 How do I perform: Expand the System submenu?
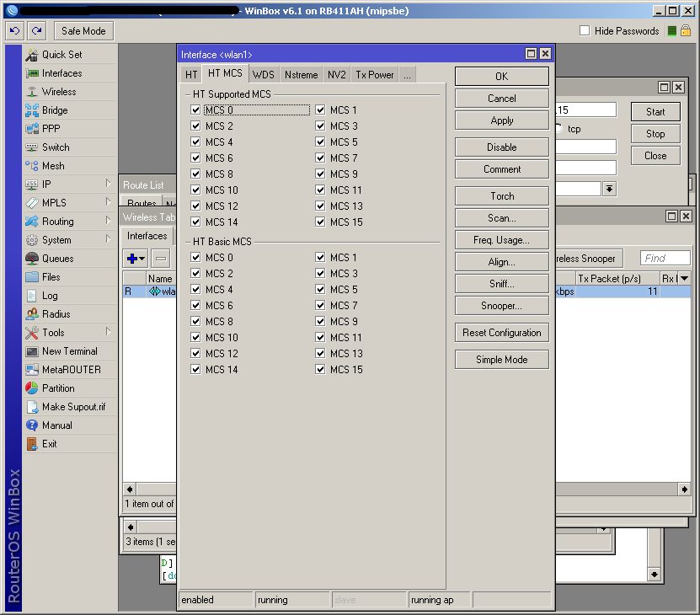coord(108,239)
